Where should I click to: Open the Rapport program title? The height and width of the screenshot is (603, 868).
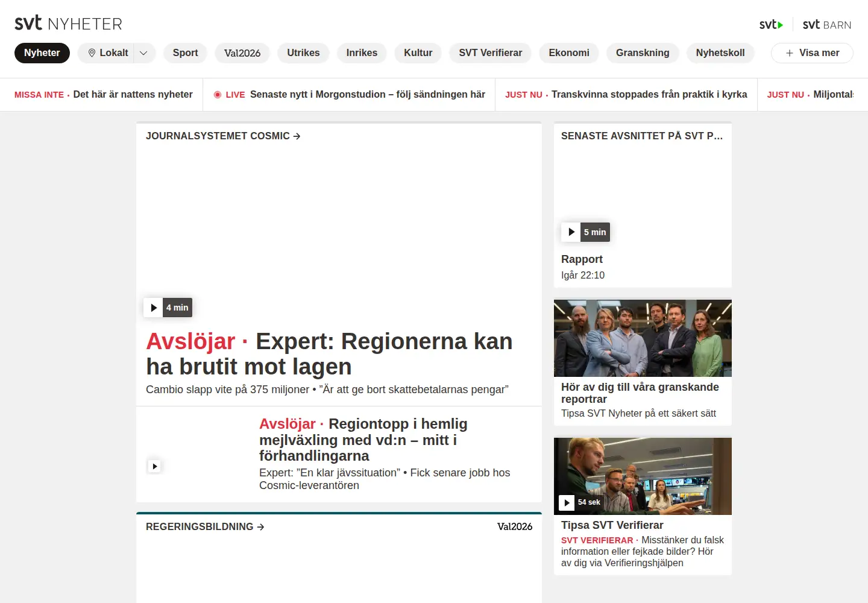click(x=582, y=259)
